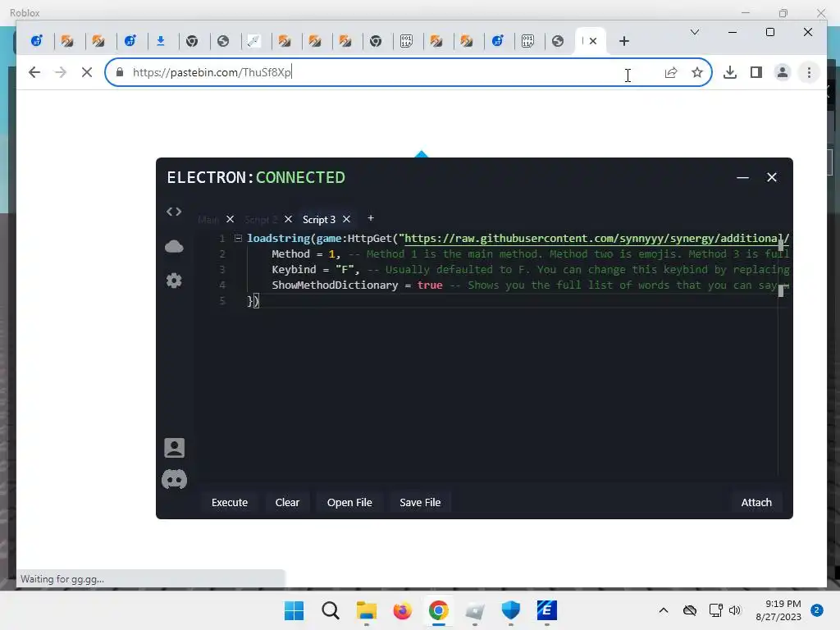Click the Save File button
This screenshot has height=630, width=840.
click(x=420, y=503)
